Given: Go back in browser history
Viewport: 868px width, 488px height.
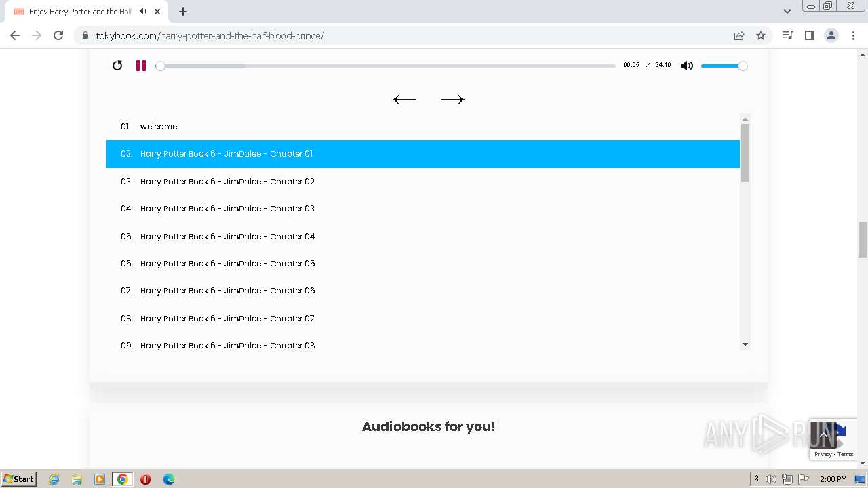Looking at the screenshot, I should [x=15, y=35].
